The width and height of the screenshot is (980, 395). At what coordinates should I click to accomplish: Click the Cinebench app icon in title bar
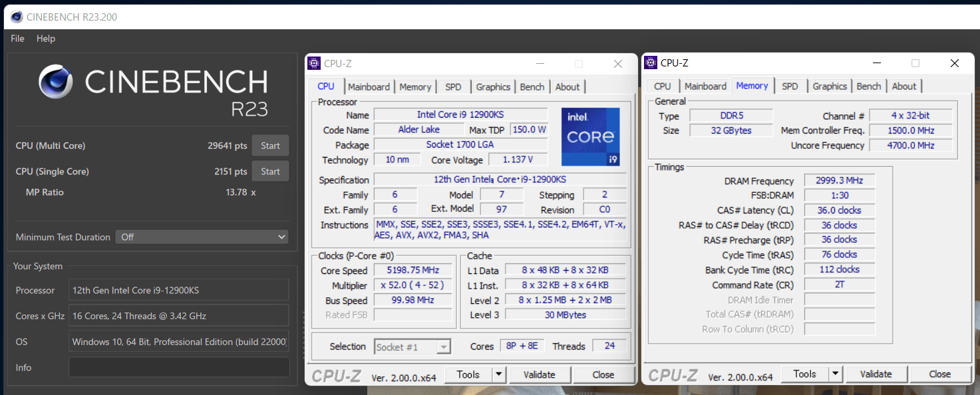(15, 17)
